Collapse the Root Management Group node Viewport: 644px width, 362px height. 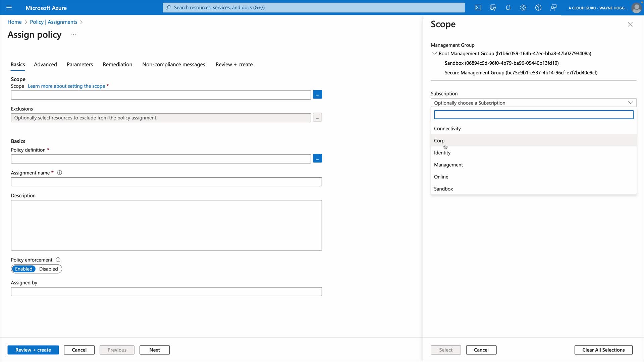point(434,53)
